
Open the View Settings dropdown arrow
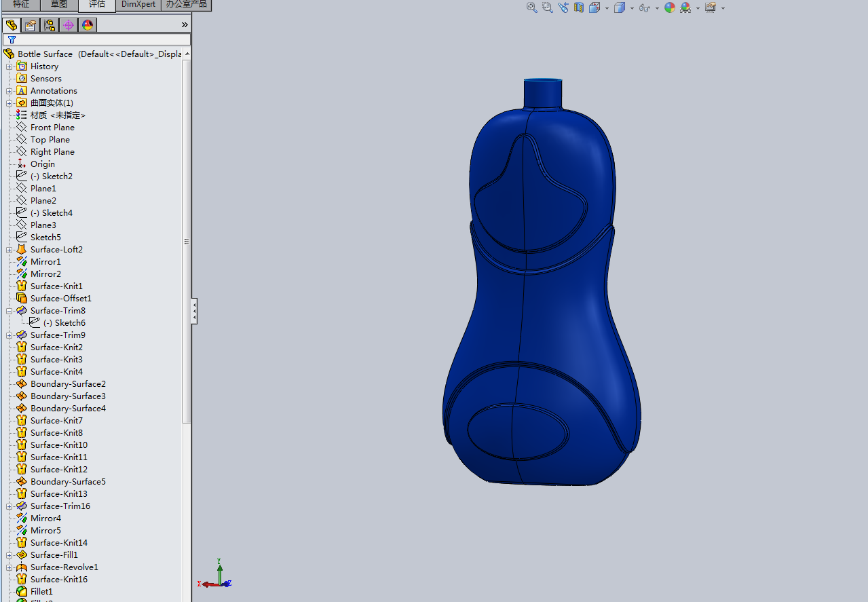click(x=723, y=9)
